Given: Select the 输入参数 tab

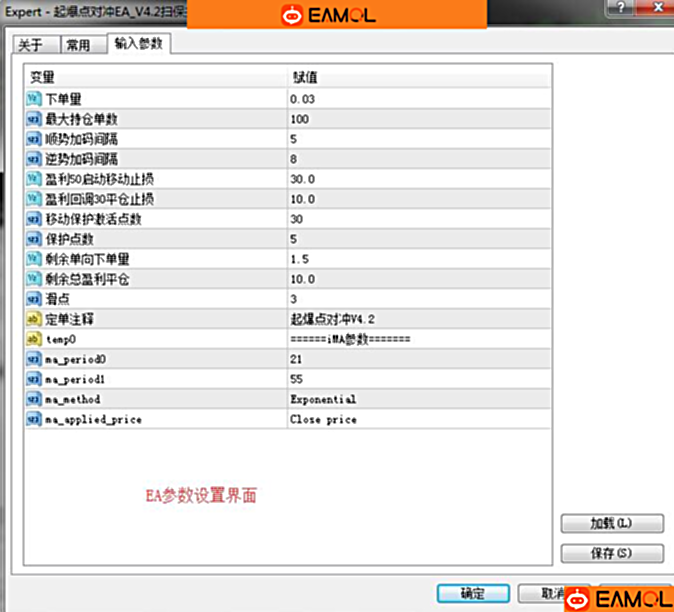Looking at the screenshot, I should (138, 44).
